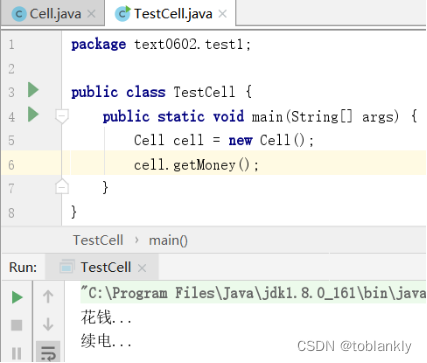Viewport: 427px width, 363px height.
Task: Click line number 6 in the gutter
Action: pyautogui.click(x=12, y=165)
